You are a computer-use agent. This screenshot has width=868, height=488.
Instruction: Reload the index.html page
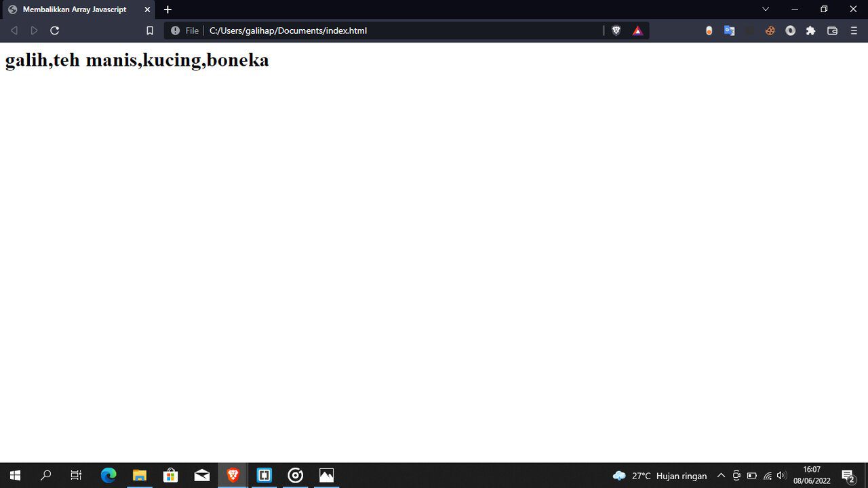[55, 30]
